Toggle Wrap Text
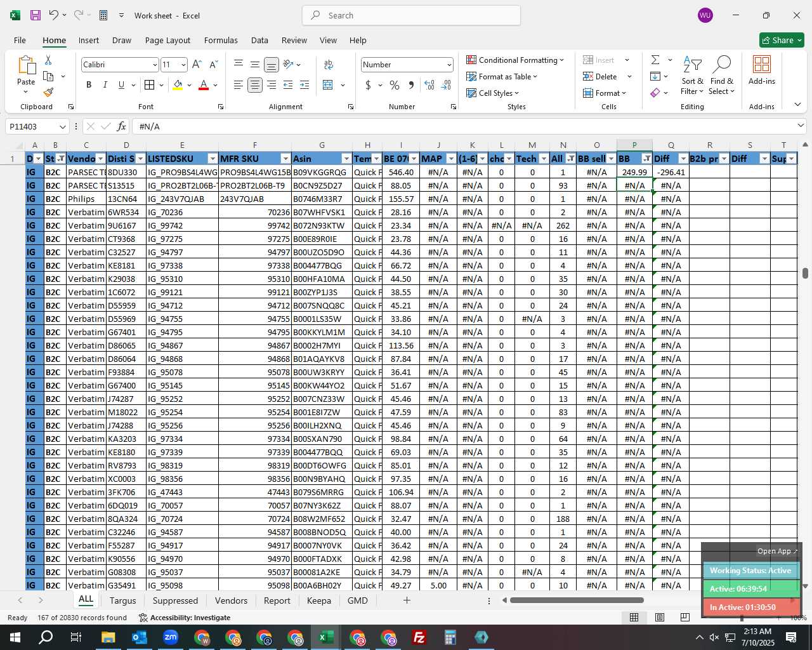 329,64
